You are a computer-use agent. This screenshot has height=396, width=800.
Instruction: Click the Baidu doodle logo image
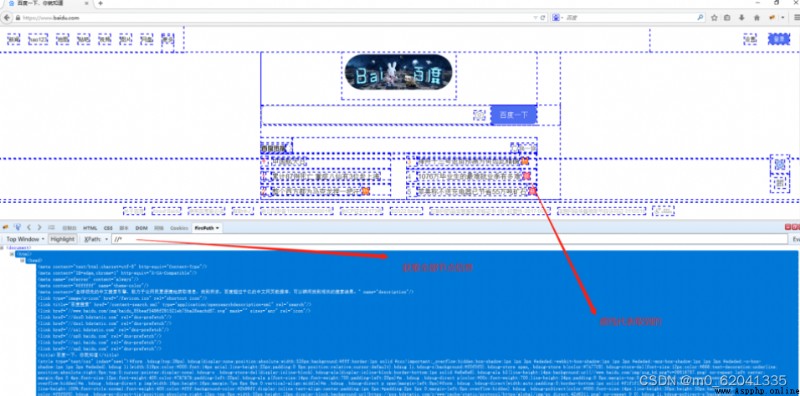(398, 72)
